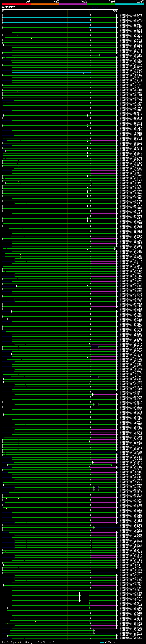The width and height of the screenshot is (146, 644).
Task: Click label UniRef100_C5X746
Action: tap(131, 357)
